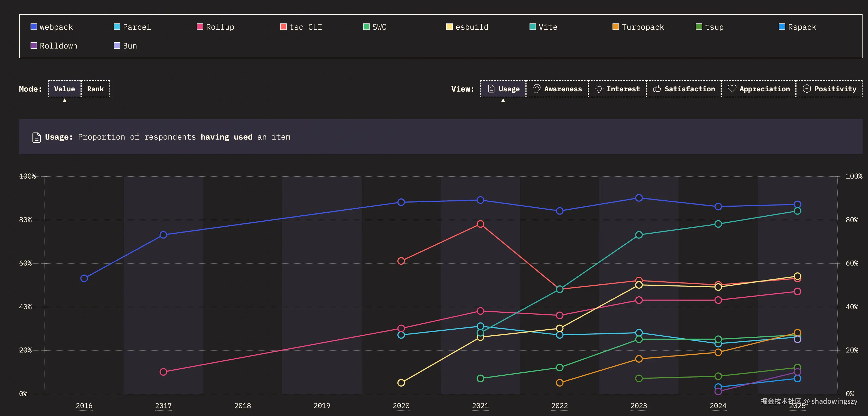Click the esbuild yellow color swatch
This screenshot has height=416, width=868.
tap(449, 27)
